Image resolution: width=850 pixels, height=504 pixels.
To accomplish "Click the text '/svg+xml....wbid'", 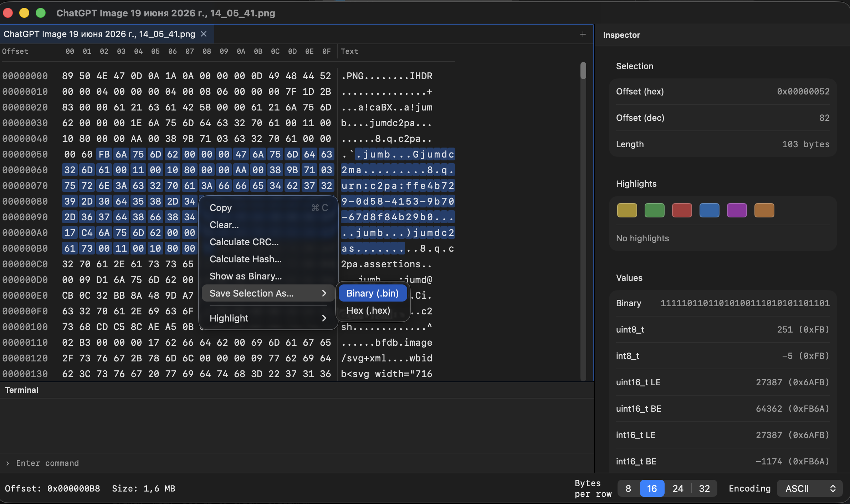I will tap(387, 358).
